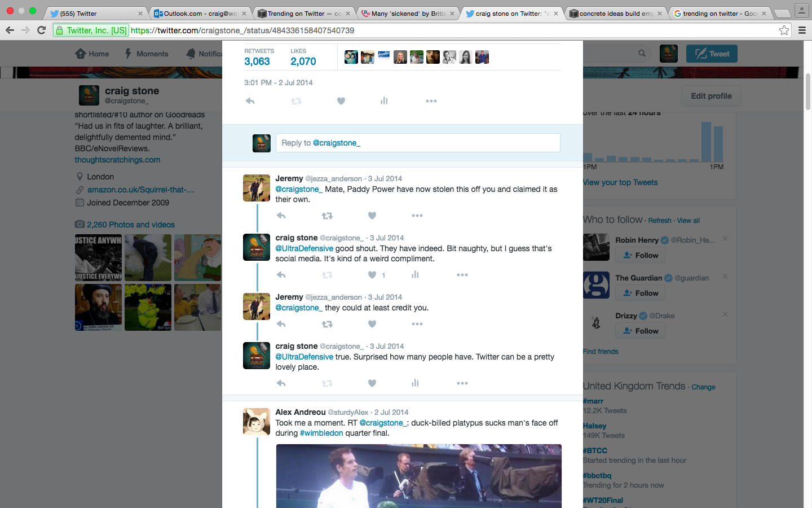Retweet Jeremy's 'could at least credit you' tweet
This screenshot has height=508, width=812.
click(x=327, y=324)
